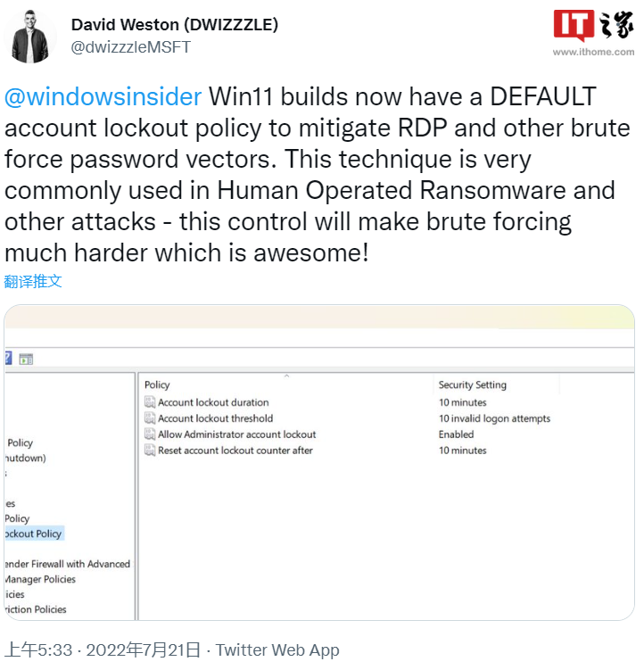Screen dimensions: 644x670
Task: Select the Manager Policies tree item
Action: [x=39, y=579]
